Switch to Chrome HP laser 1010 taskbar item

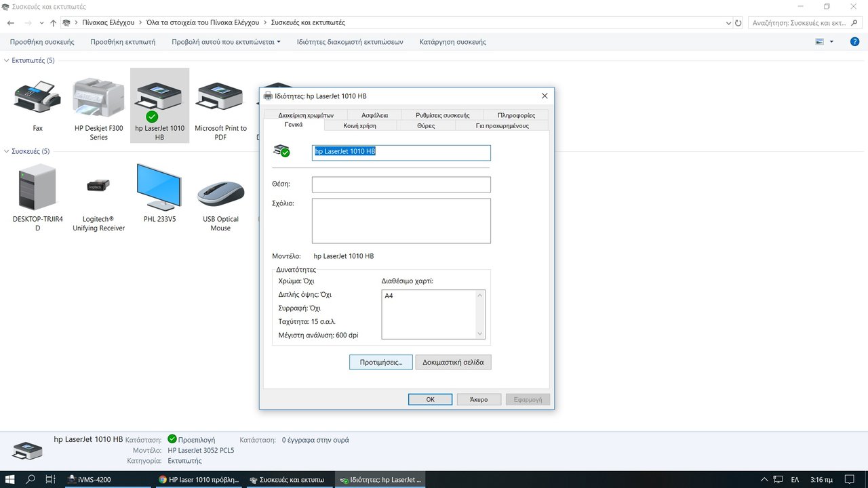tap(199, 479)
